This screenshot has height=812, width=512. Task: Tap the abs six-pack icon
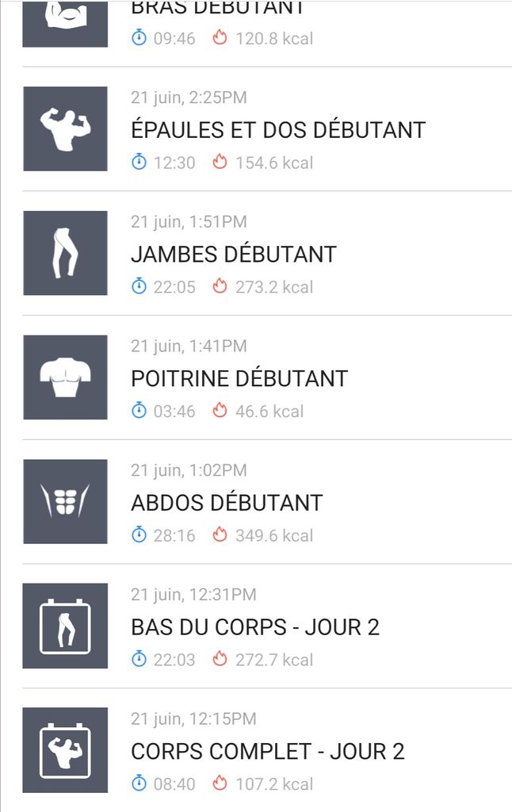(65, 501)
